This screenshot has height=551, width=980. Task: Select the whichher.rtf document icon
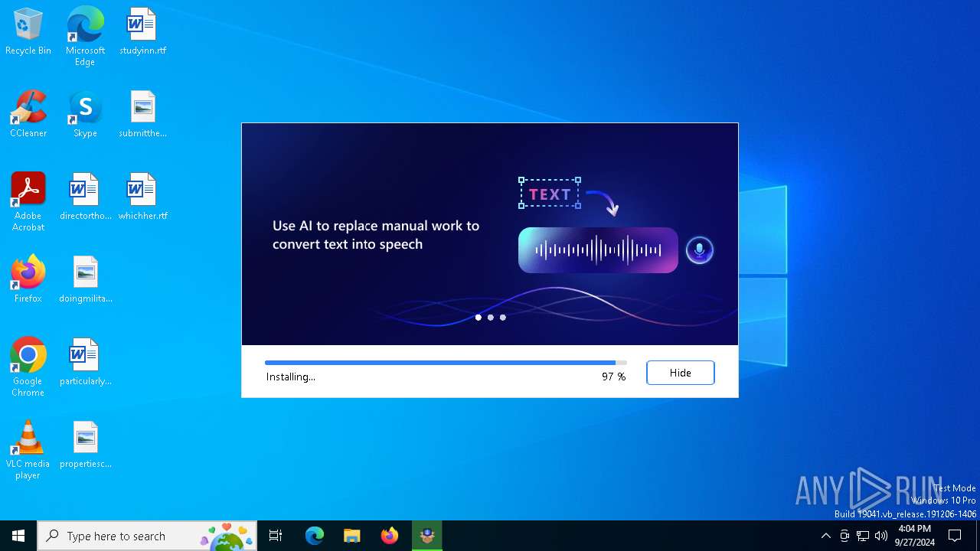coord(142,197)
